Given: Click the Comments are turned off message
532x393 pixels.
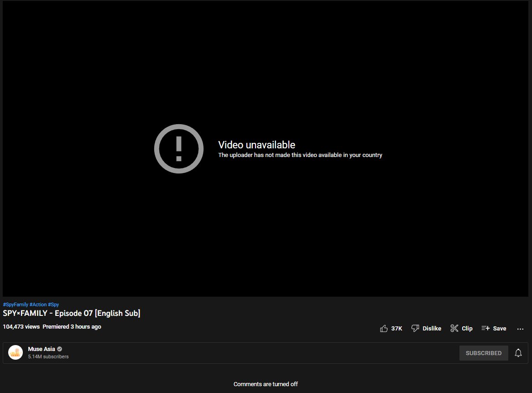Looking at the screenshot, I should [266, 384].
